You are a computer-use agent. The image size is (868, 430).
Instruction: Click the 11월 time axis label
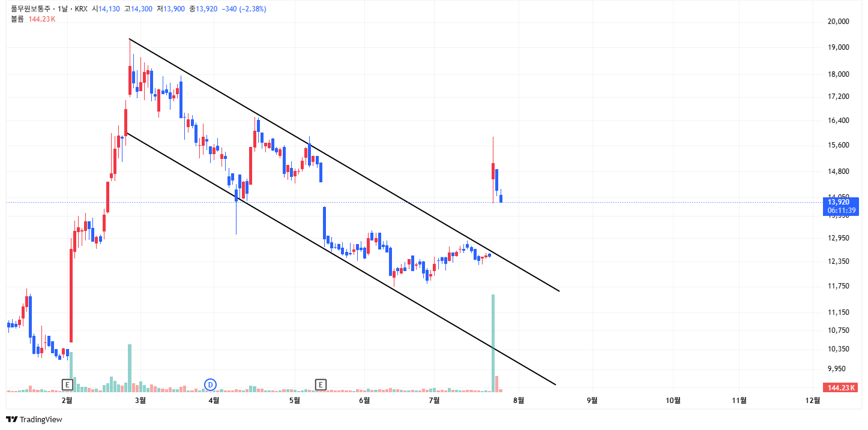tap(740, 400)
